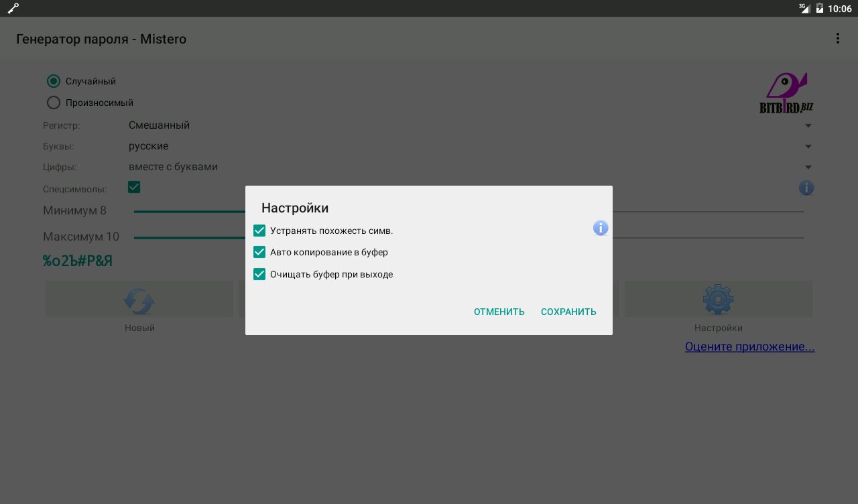
Task: Expand Цифры dropdown showing вместе с буквами
Action: click(469, 167)
